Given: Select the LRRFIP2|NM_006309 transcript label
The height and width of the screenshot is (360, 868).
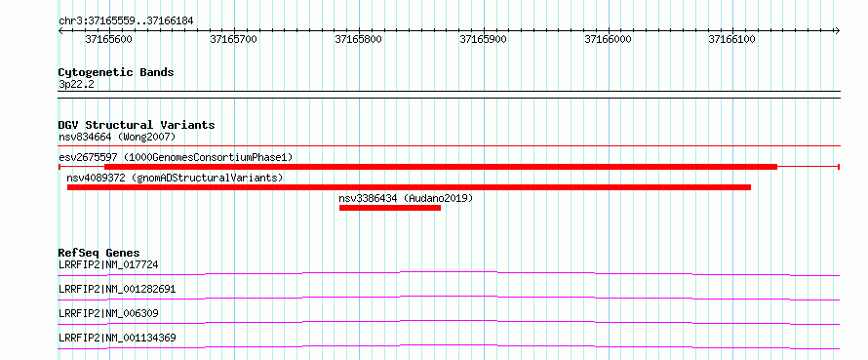Looking at the screenshot, I should click(108, 313).
